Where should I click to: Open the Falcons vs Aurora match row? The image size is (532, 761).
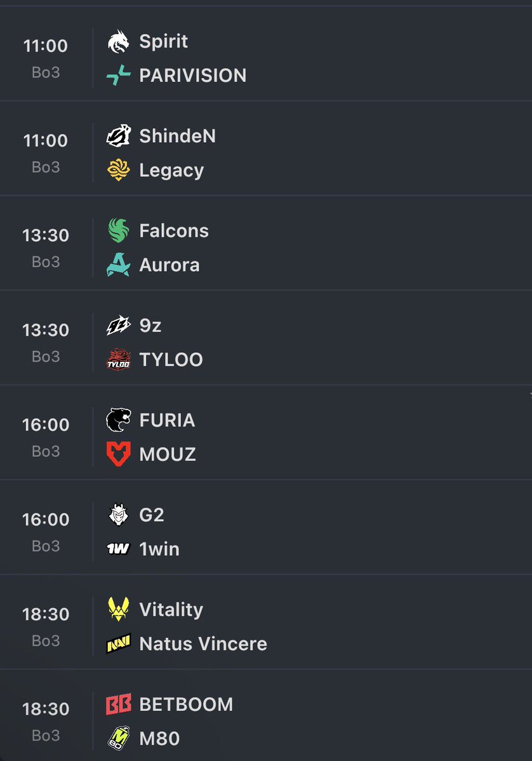click(x=266, y=242)
